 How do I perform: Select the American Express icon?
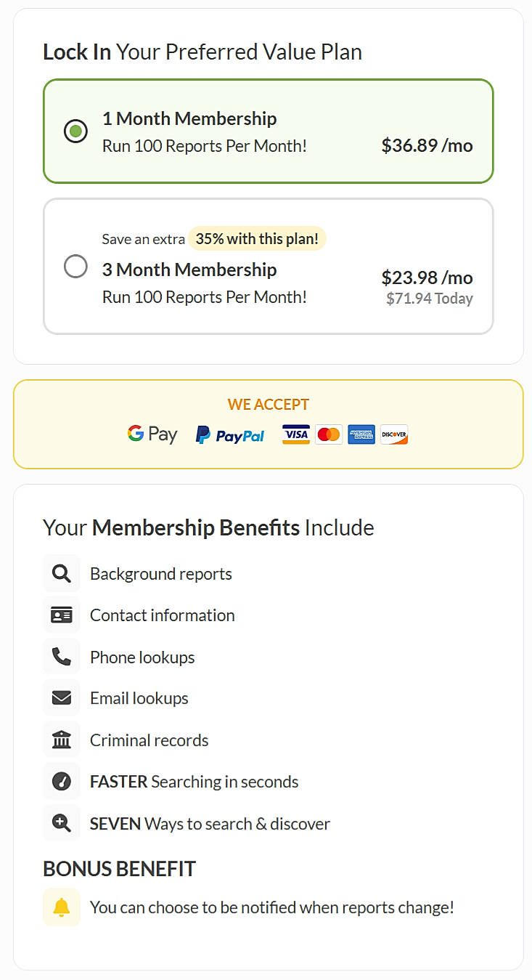tap(361, 434)
